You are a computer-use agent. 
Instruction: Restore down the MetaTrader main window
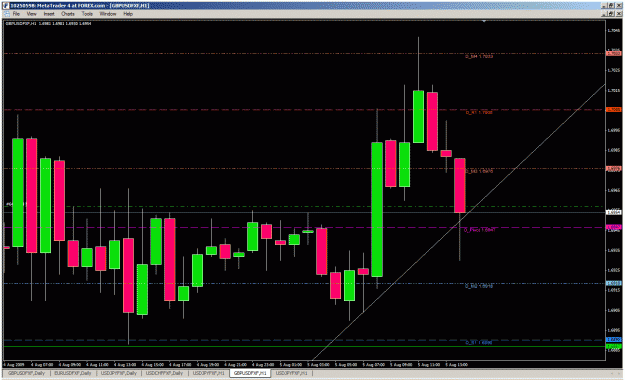click(611, 6)
